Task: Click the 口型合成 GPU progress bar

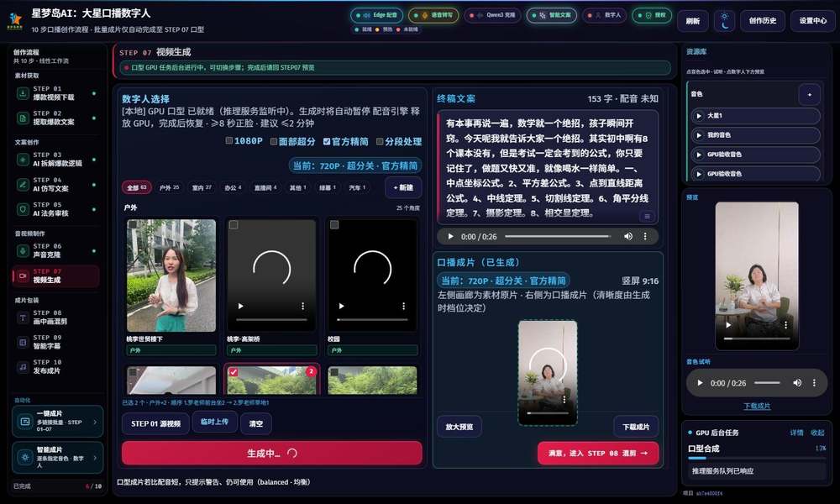Action: [757, 458]
